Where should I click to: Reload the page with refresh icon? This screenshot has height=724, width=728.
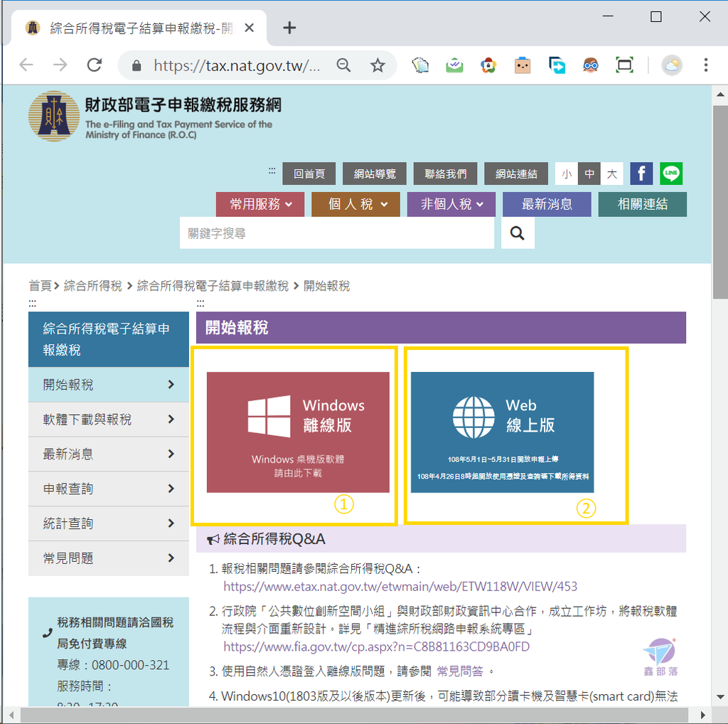pos(95,65)
